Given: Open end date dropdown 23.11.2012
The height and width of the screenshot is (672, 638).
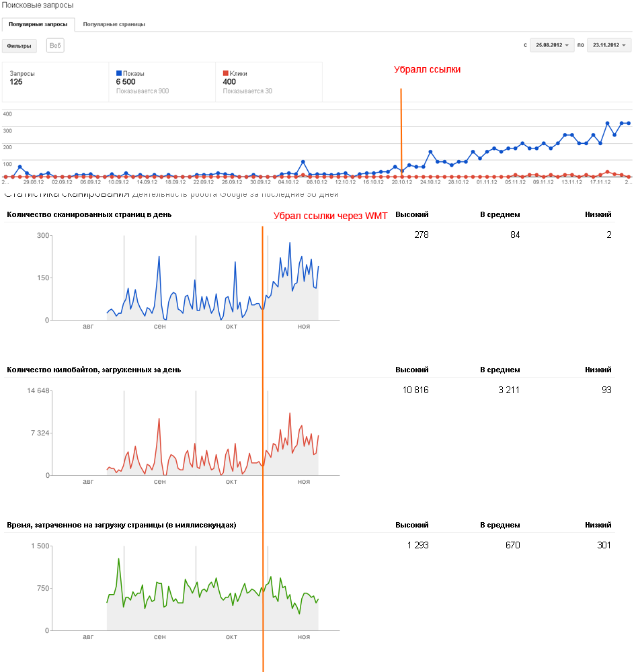Looking at the screenshot, I should click(x=609, y=45).
